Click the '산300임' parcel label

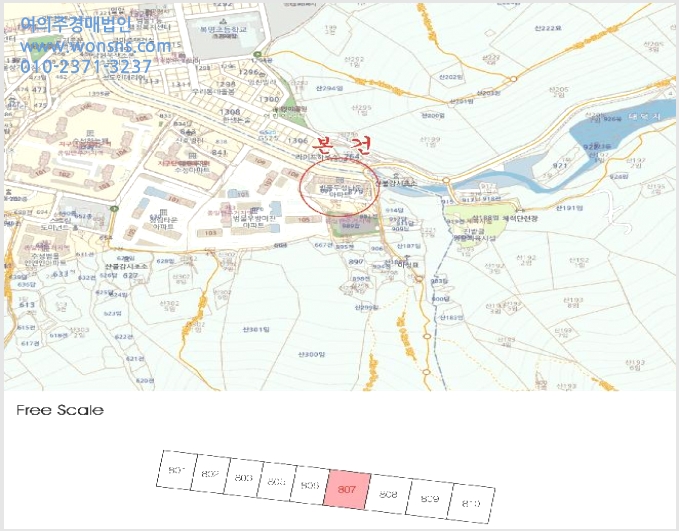311,354
